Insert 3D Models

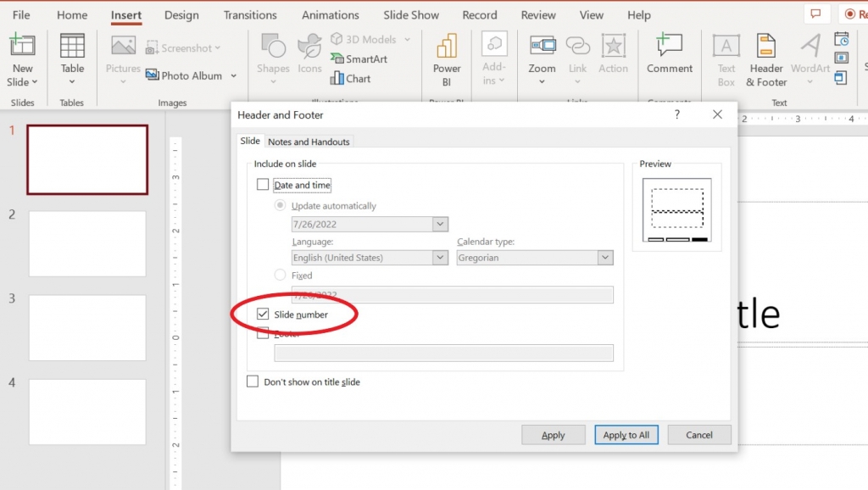coord(364,39)
